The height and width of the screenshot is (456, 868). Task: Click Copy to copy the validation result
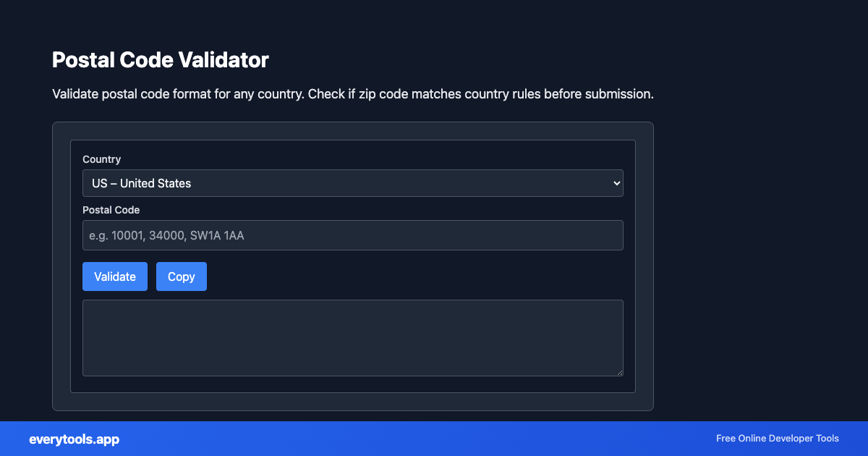[x=181, y=276]
